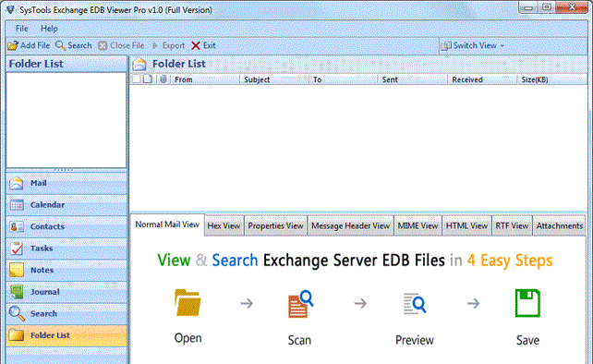
Task: Click the red Exit X icon
Action: (x=196, y=46)
